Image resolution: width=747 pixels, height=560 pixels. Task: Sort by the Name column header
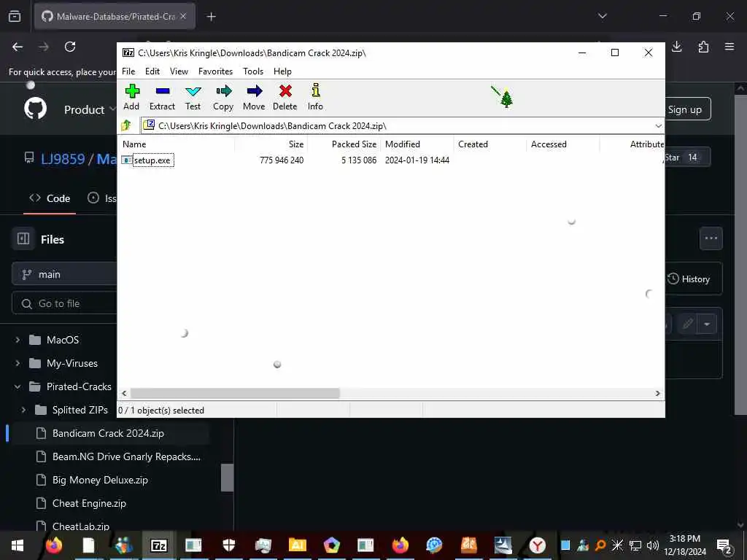tap(177, 144)
